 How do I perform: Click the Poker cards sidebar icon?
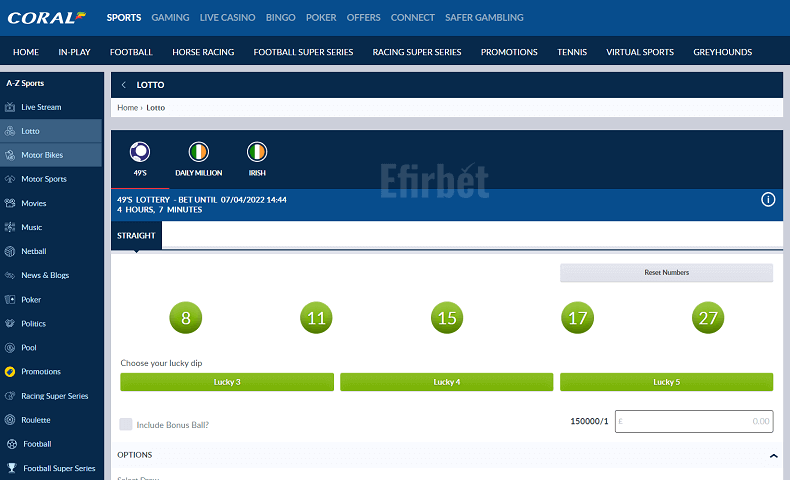[10, 299]
